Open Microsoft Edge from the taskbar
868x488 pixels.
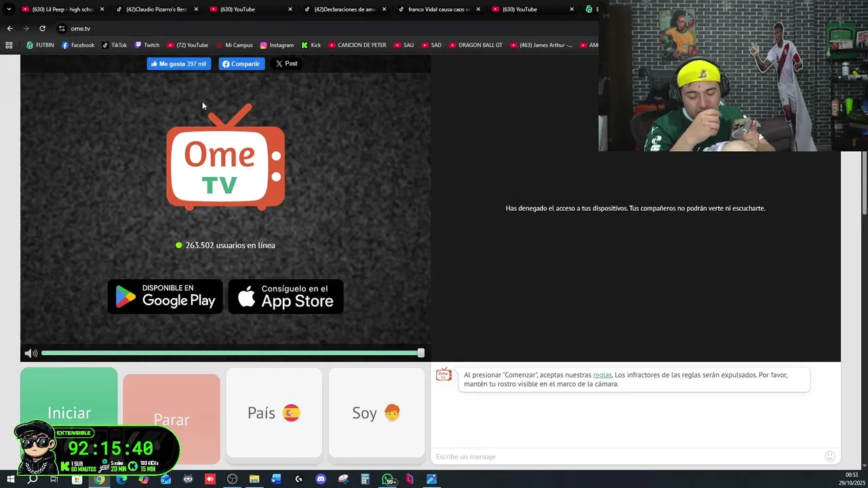coord(121,479)
